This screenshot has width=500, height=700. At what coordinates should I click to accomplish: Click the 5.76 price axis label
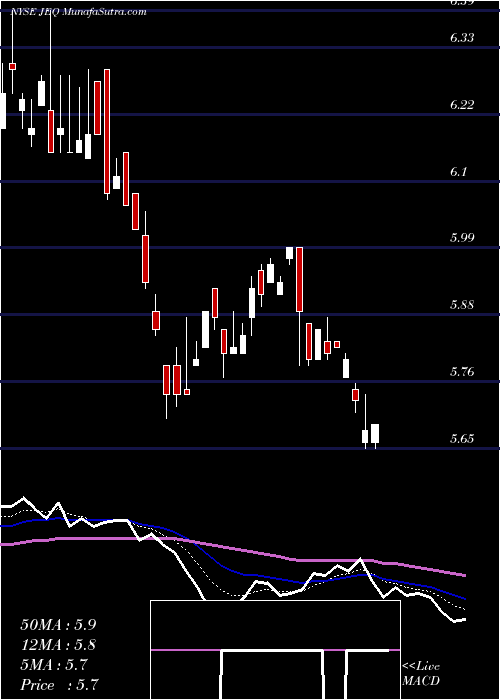462,371
